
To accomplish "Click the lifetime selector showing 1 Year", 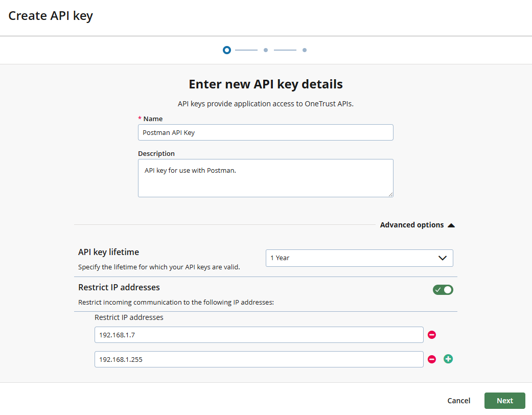I will 359,258.
